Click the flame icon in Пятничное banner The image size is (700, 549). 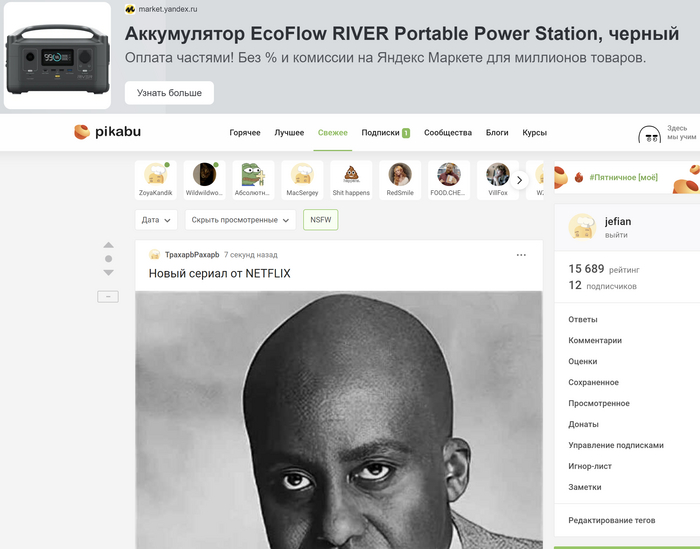tap(579, 177)
